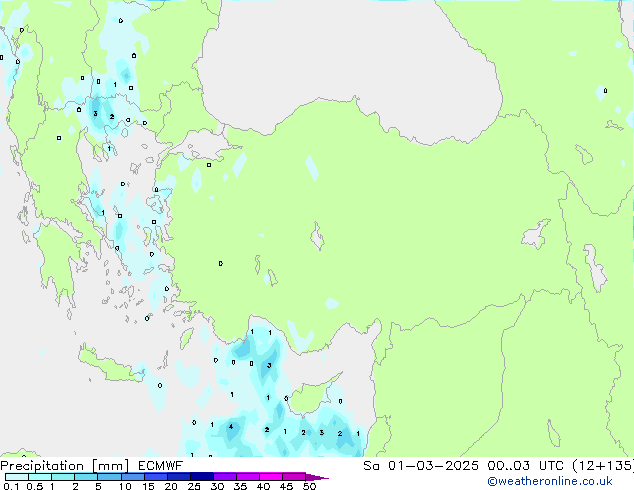Click the '45' legend scale label

tap(286, 486)
